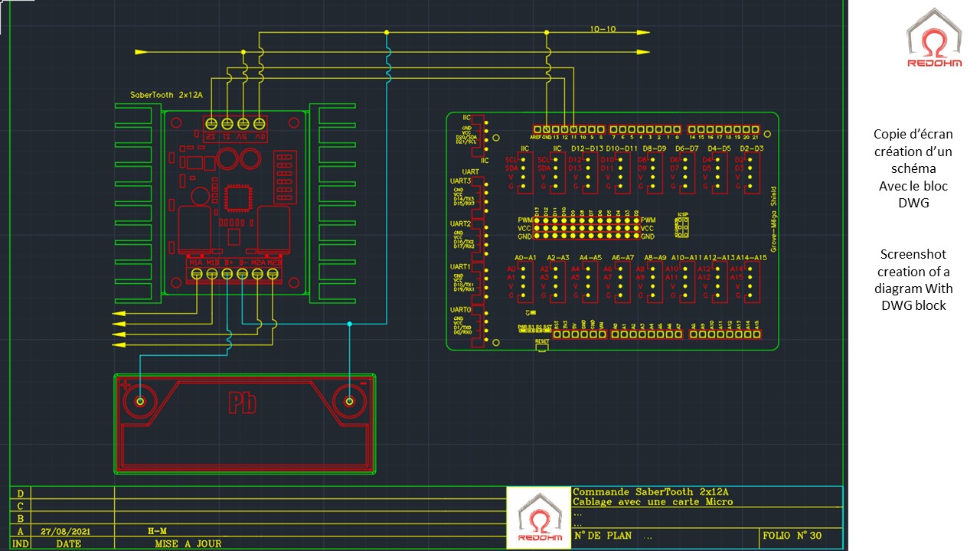Screen dimensions: 980x551
Task: Select the vertical "Grove-Mega Shield" text
Action: point(773,219)
